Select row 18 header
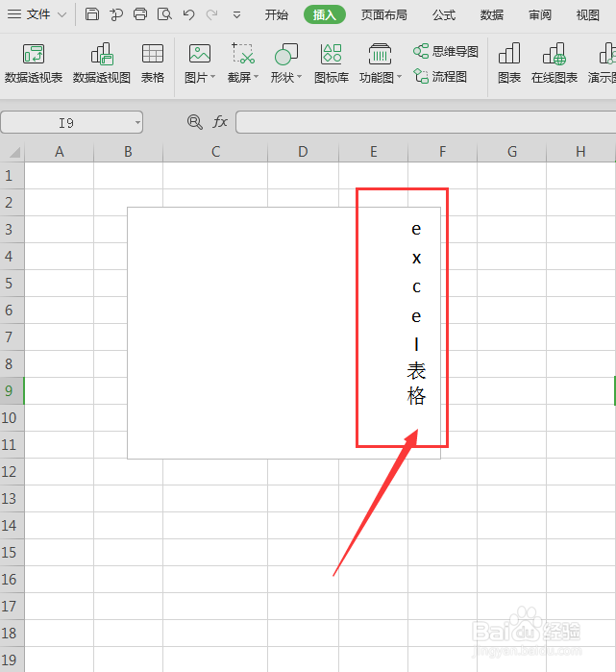 [12, 633]
